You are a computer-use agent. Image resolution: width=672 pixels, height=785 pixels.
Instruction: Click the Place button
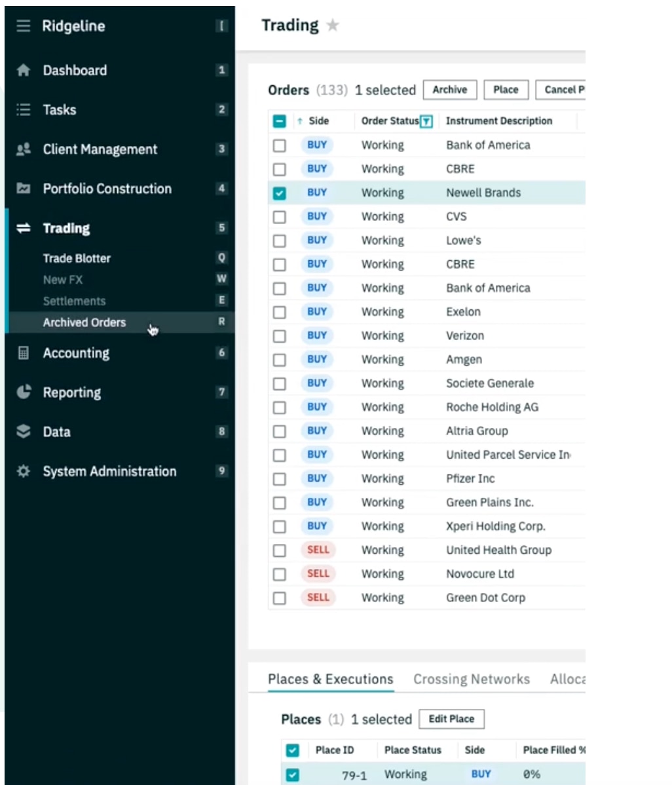point(506,90)
